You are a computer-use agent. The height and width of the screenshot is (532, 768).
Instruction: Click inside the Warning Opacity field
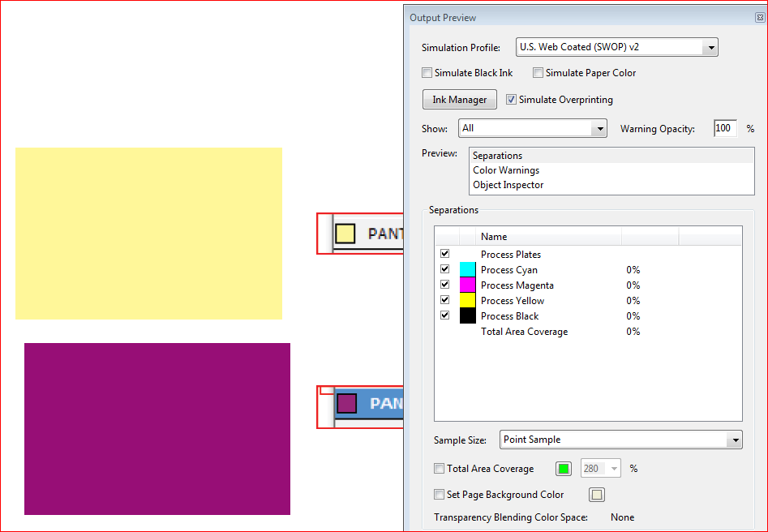coord(724,127)
